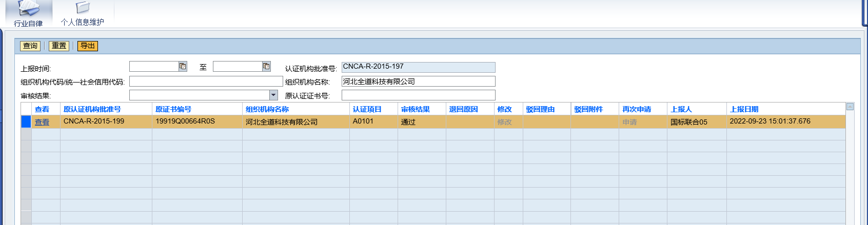This screenshot has width=868, height=225.
Task: Click the table scrollbar up arrow
Action: [x=850, y=107]
